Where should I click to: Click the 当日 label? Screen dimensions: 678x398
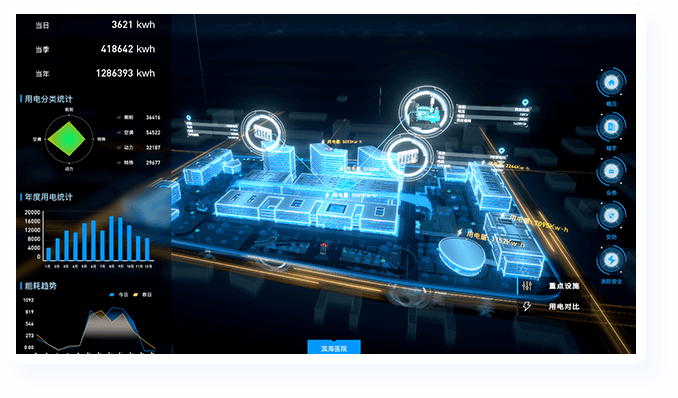coord(42,26)
